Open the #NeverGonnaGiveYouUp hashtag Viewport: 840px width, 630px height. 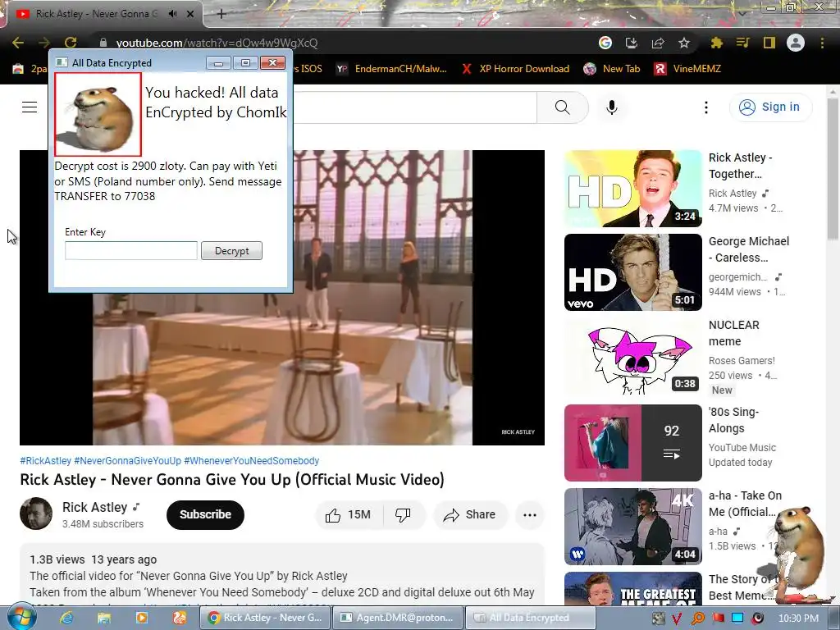(x=127, y=461)
